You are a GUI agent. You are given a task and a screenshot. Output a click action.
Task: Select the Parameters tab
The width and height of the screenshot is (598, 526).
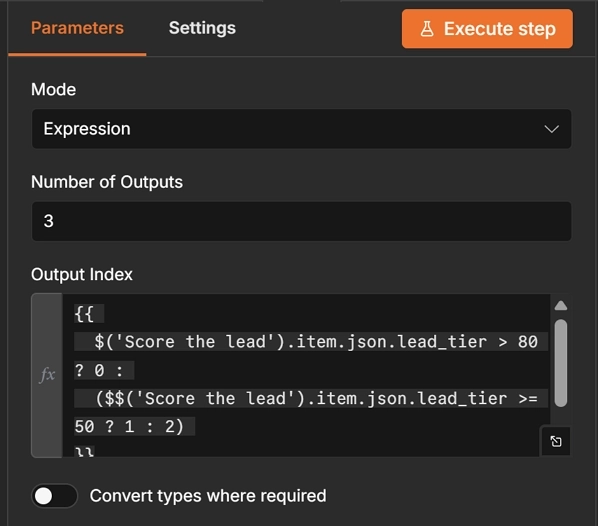pyautogui.click(x=77, y=28)
